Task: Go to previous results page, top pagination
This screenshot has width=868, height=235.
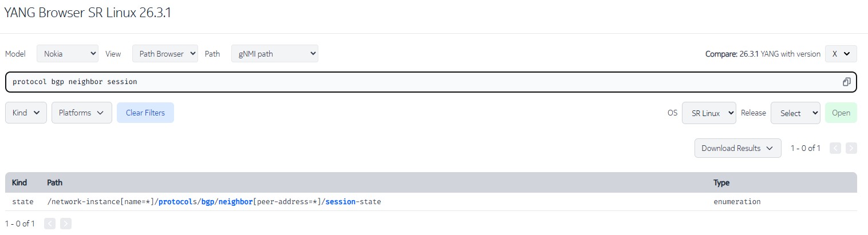Action: (835, 148)
